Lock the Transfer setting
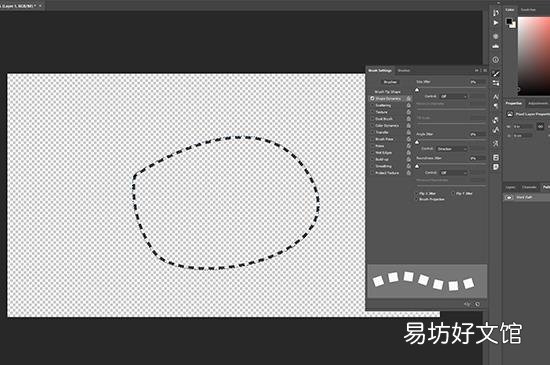Image resolution: width=550 pixels, height=365 pixels. pos(409,132)
